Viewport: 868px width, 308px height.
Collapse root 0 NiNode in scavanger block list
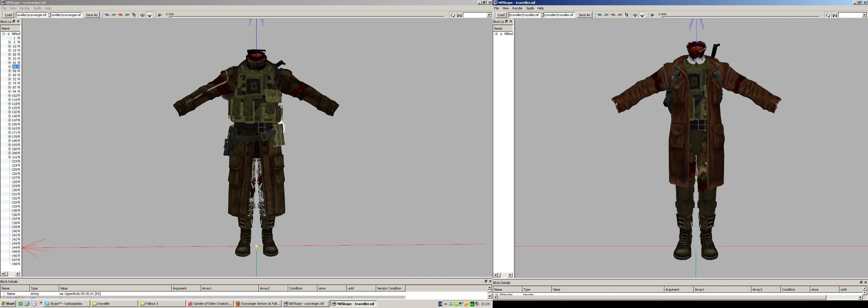click(x=4, y=34)
